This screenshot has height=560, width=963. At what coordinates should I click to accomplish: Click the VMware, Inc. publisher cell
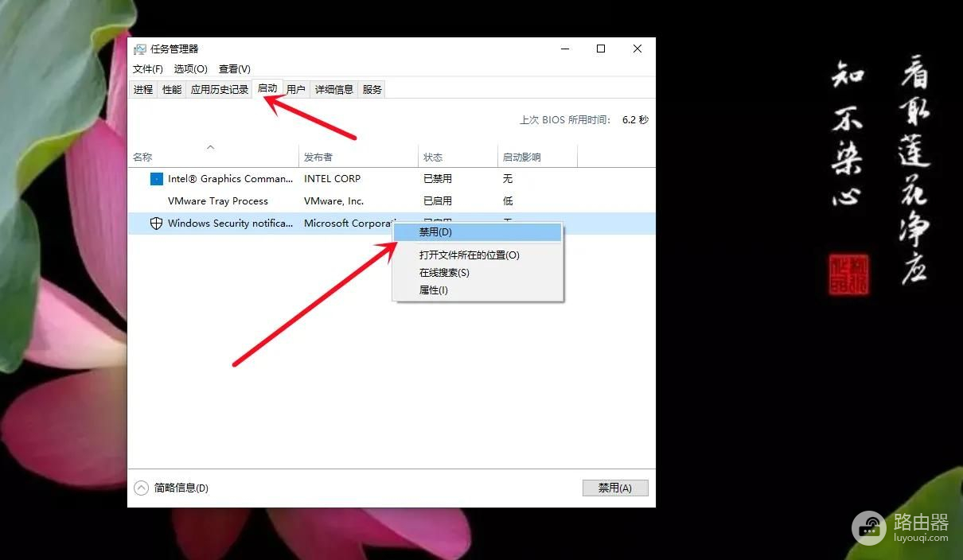pyautogui.click(x=334, y=201)
